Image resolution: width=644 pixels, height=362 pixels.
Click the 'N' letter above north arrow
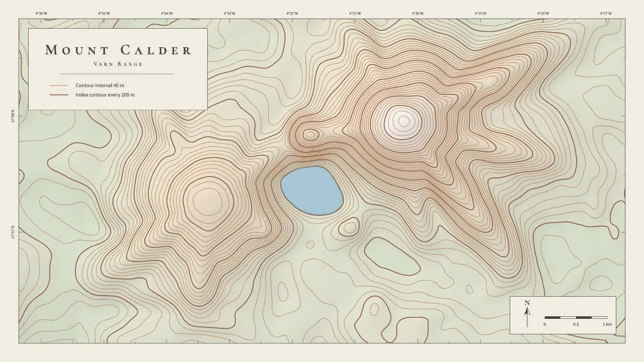click(527, 303)
